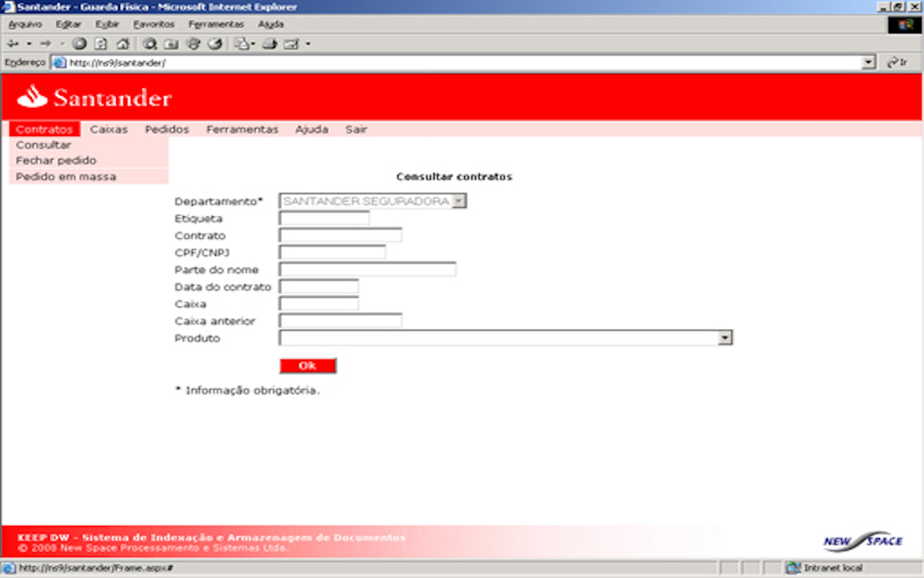Choose Pedido em massa menu entry
The image size is (924, 578).
(x=66, y=177)
